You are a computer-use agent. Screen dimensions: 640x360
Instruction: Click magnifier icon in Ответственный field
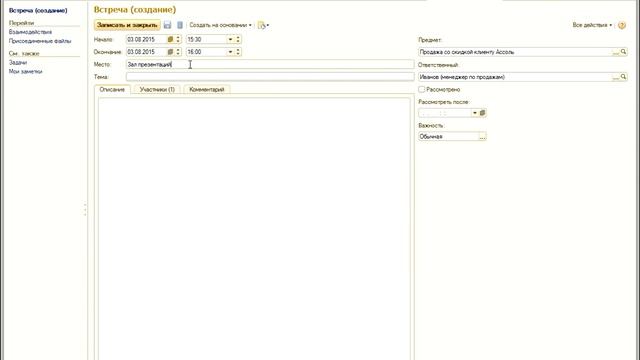[x=623, y=77]
